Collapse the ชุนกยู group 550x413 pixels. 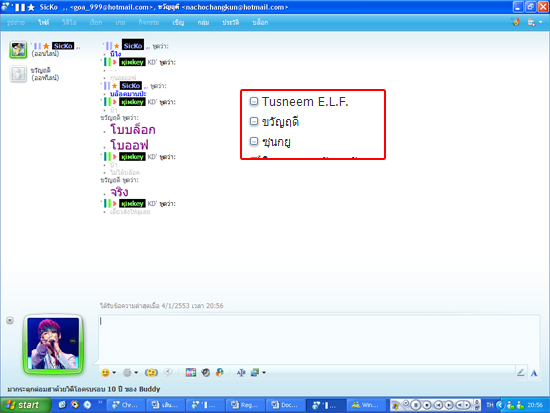click(x=254, y=141)
